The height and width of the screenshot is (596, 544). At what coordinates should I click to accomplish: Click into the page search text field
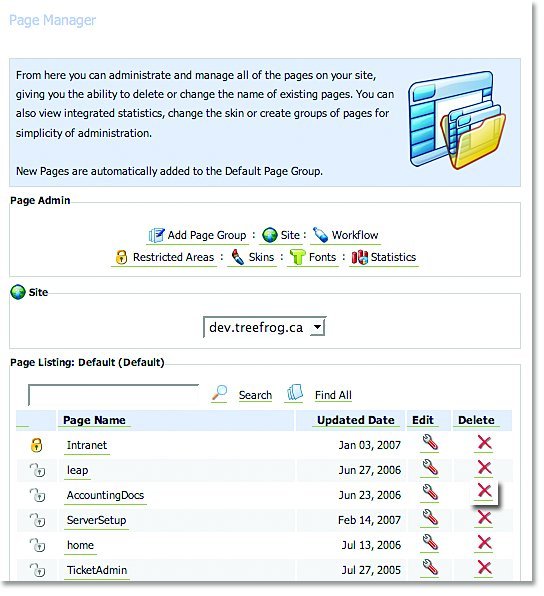click(x=113, y=395)
